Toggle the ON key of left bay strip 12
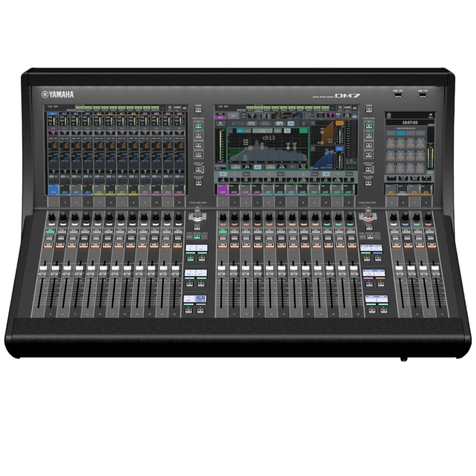This screenshot has width=476, height=476. coord(178,245)
